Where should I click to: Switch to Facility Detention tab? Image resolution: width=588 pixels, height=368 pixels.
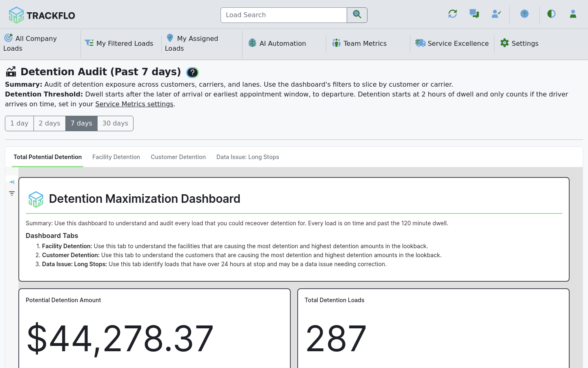pos(116,157)
